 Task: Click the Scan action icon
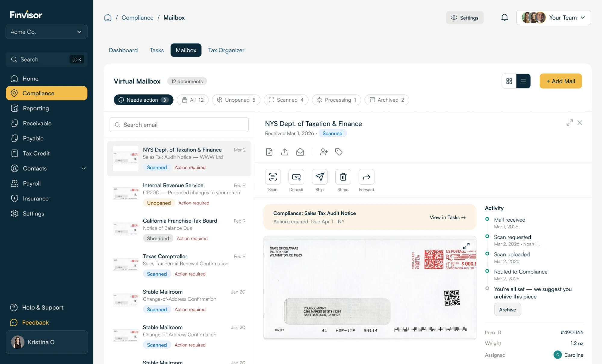[273, 177]
